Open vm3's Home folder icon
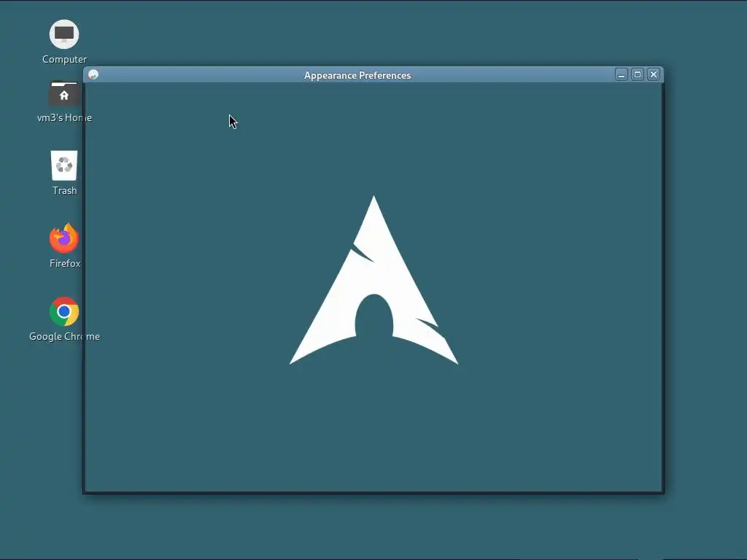747x560 pixels. pos(64,94)
